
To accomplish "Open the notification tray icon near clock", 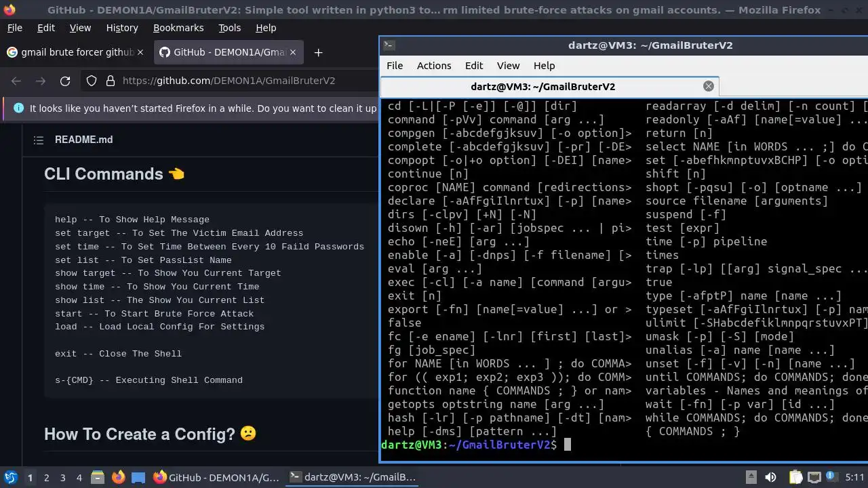I will (833, 477).
